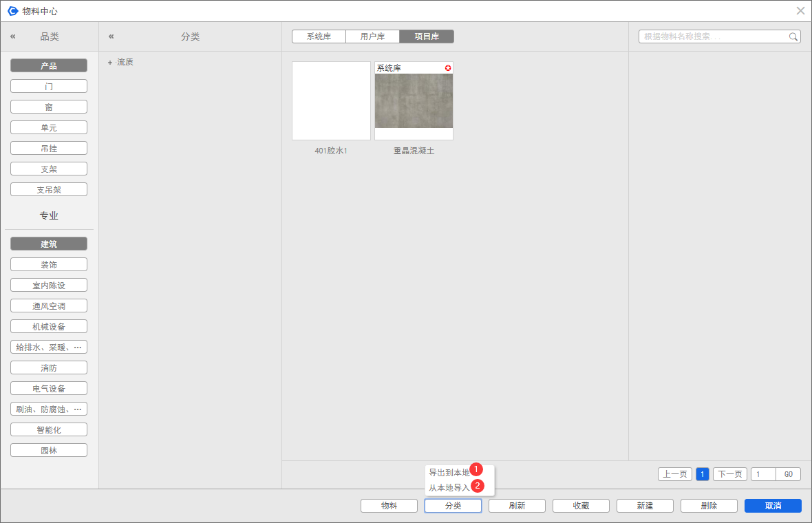812x523 pixels.
Task: Click the page number input box
Action: click(x=763, y=474)
